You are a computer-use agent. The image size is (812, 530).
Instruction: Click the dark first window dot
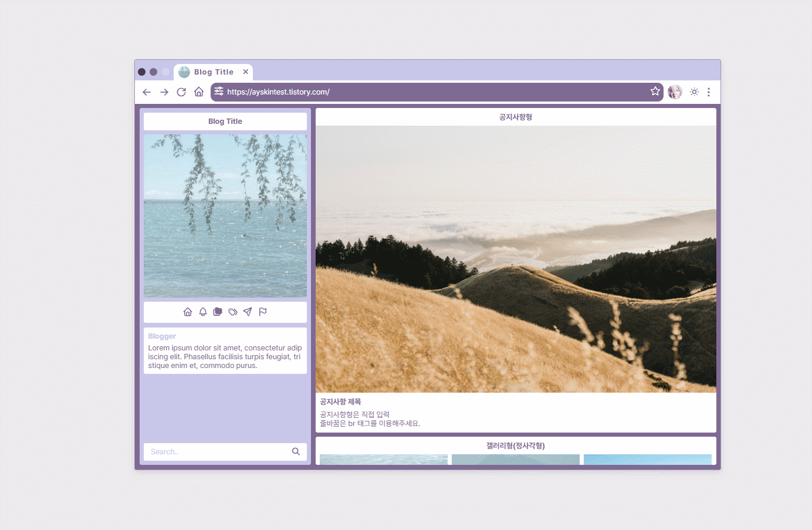(142, 72)
